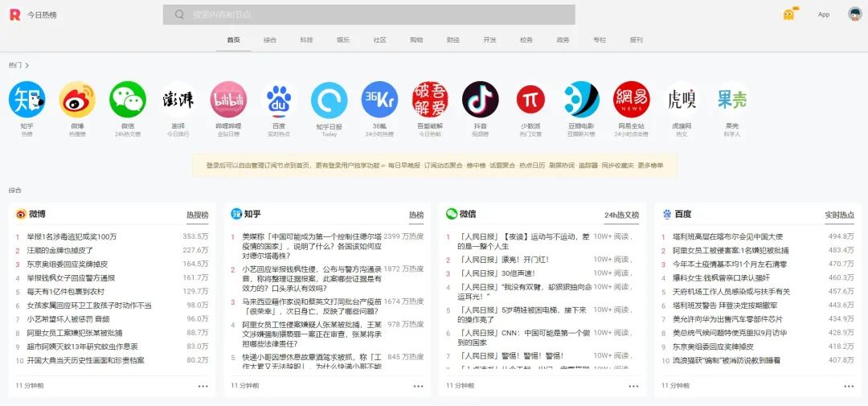The image size is (868, 406).
Task: Open more options on 微信 card
Action: [634, 386]
